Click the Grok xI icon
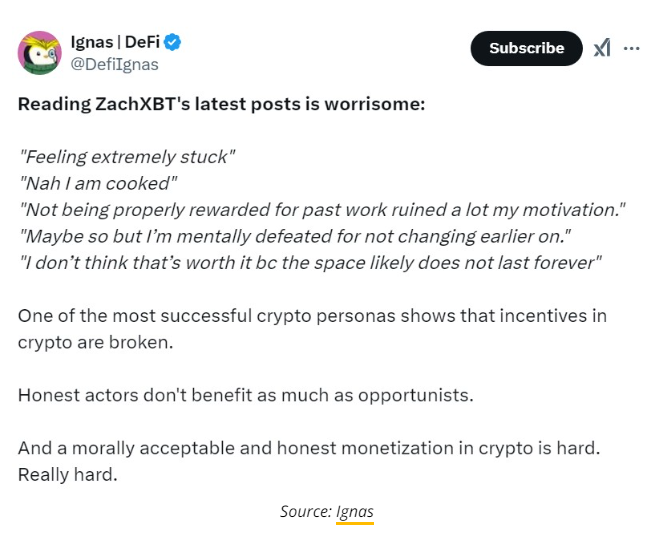 click(x=601, y=48)
